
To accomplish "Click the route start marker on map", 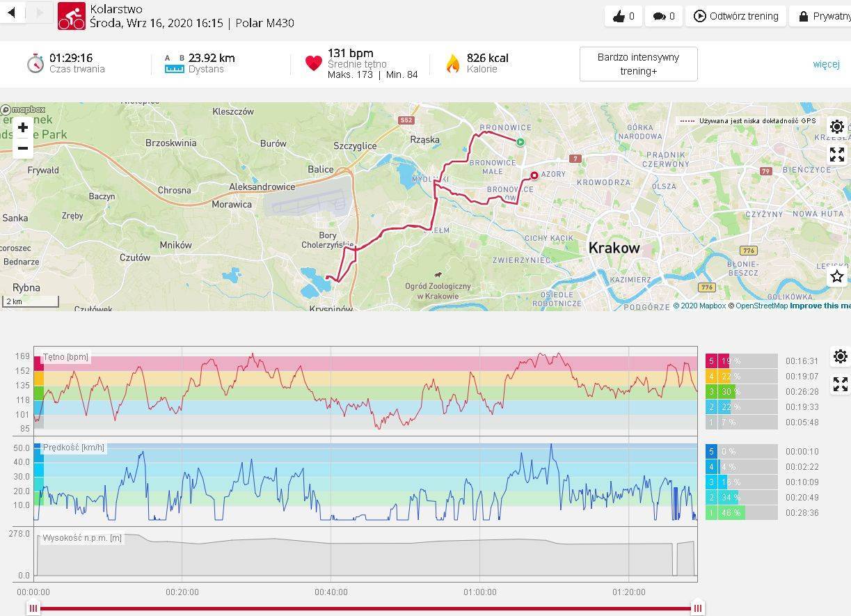I will point(520,142).
